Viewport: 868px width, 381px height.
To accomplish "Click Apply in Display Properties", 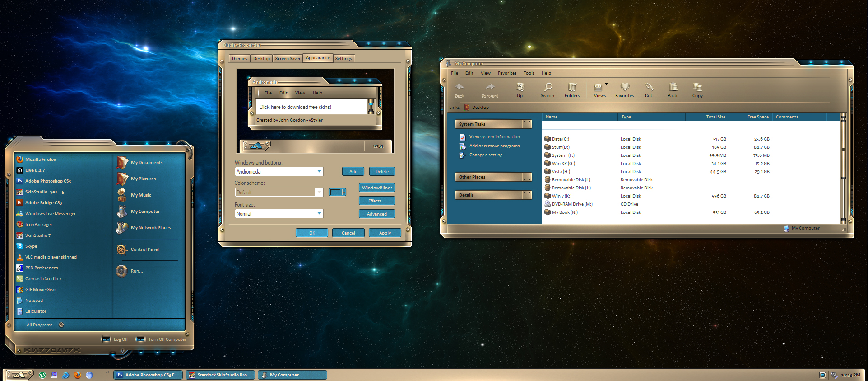I will click(385, 233).
